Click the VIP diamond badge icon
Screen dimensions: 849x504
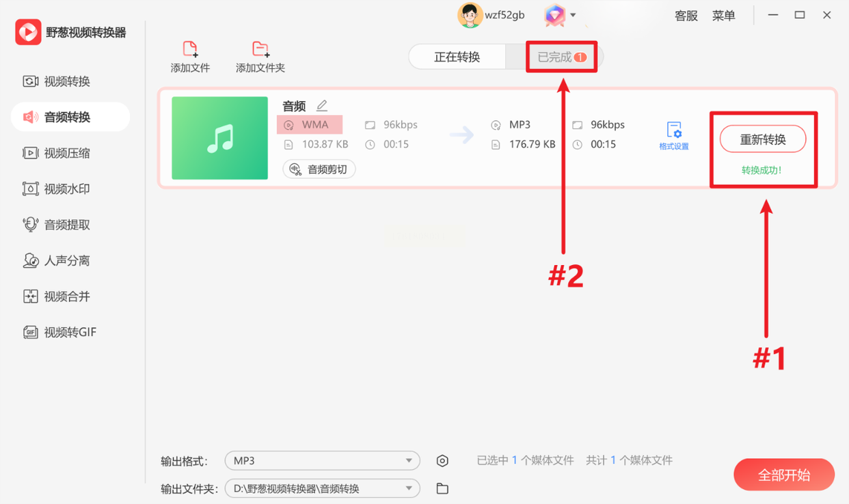554,15
